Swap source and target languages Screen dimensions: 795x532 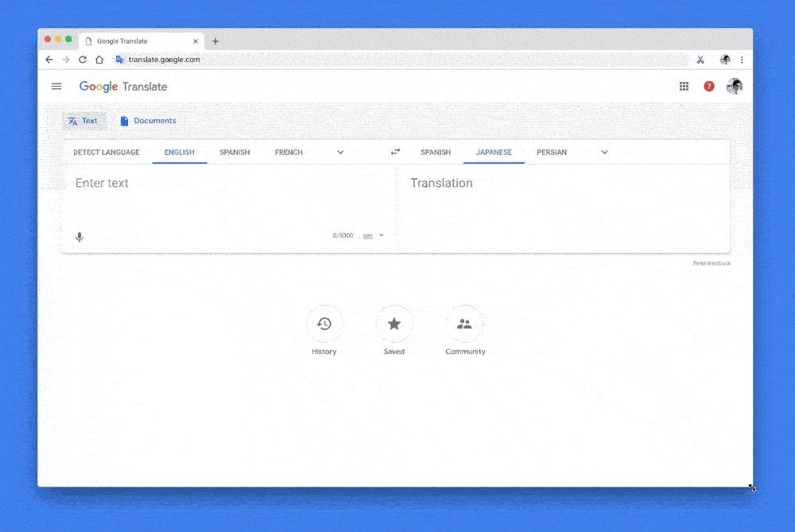pos(395,152)
